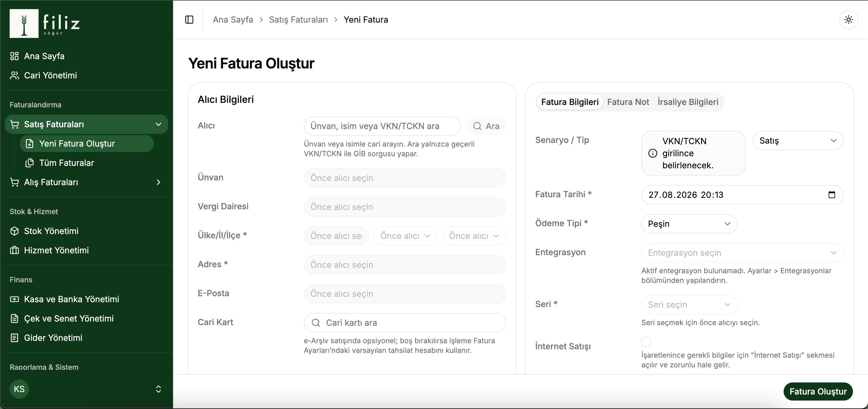Open Ana Sayfa in the sidebar

[x=86, y=56]
